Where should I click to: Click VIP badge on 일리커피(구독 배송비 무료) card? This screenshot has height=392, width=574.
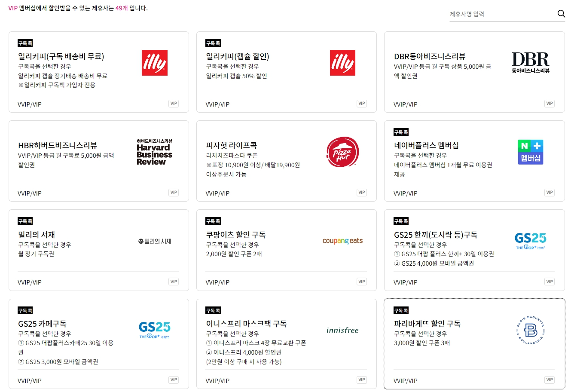pos(174,104)
